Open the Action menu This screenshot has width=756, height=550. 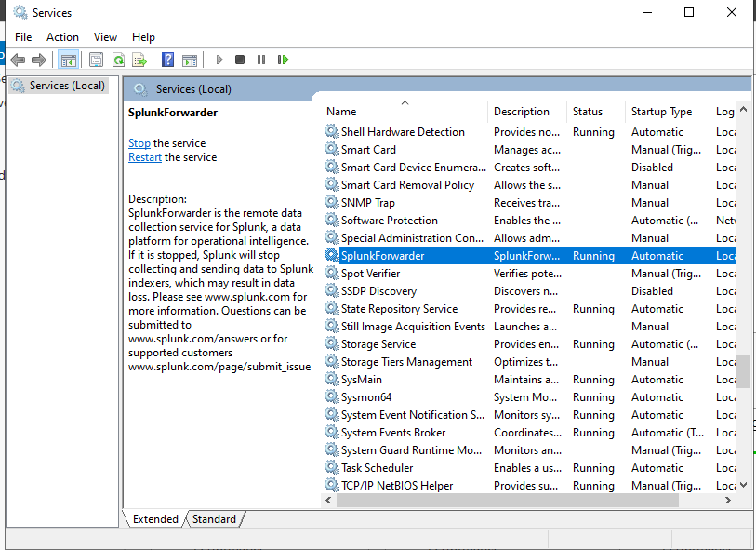point(62,37)
